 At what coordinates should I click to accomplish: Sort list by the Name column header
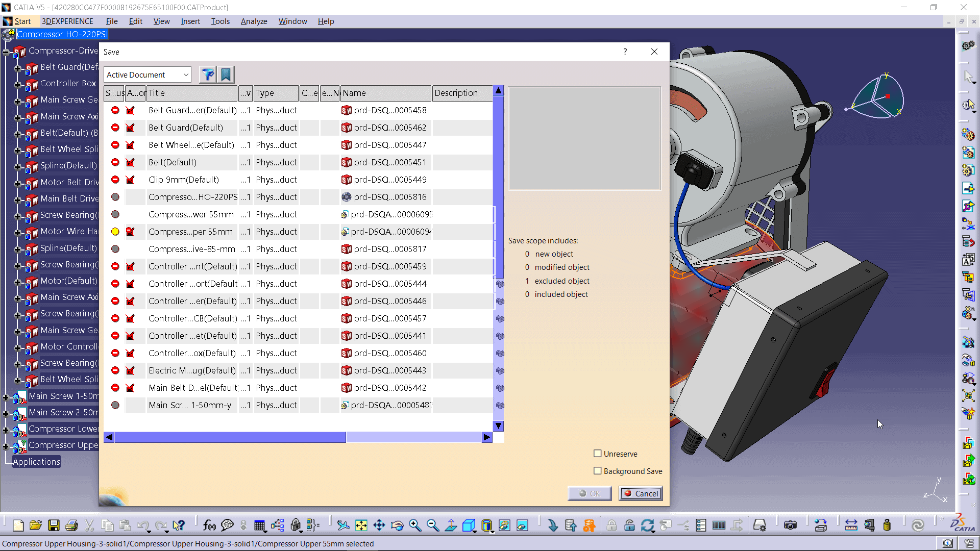tap(386, 93)
